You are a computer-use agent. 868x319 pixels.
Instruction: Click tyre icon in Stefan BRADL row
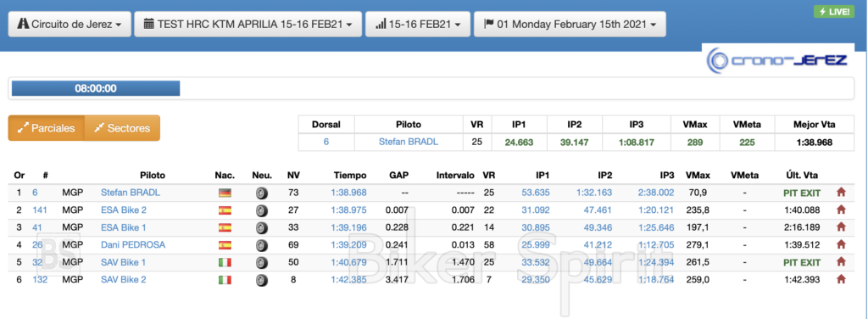pyautogui.click(x=262, y=193)
